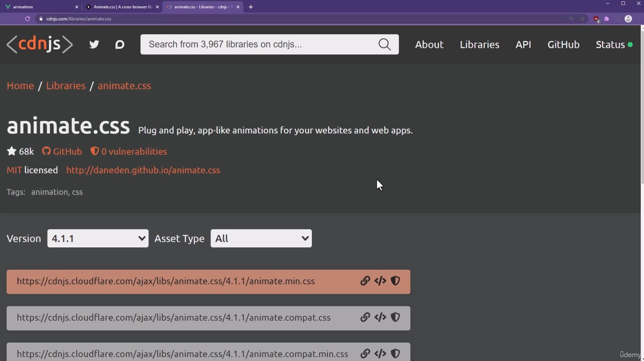Viewport: 644px width, 361px height.
Task: Open the browser extensions puzzle icon
Action: coord(606,19)
